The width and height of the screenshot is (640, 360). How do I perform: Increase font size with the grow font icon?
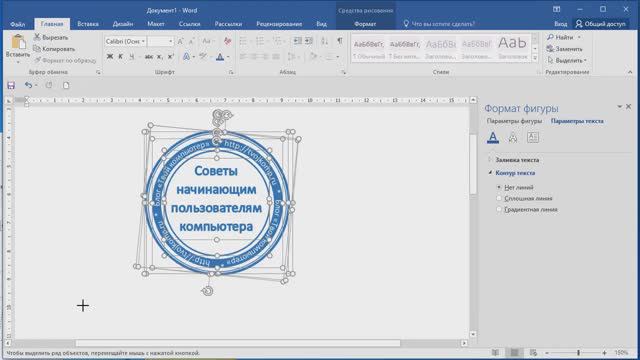tap(181, 41)
